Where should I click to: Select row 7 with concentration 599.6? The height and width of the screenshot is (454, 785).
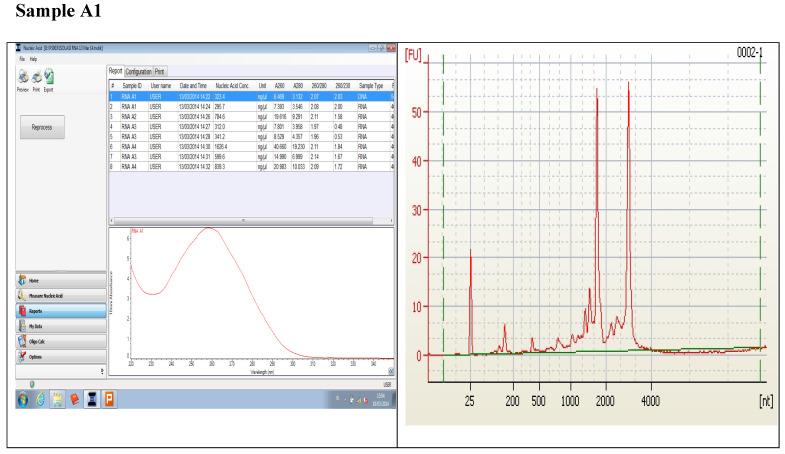pyautogui.click(x=251, y=156)
